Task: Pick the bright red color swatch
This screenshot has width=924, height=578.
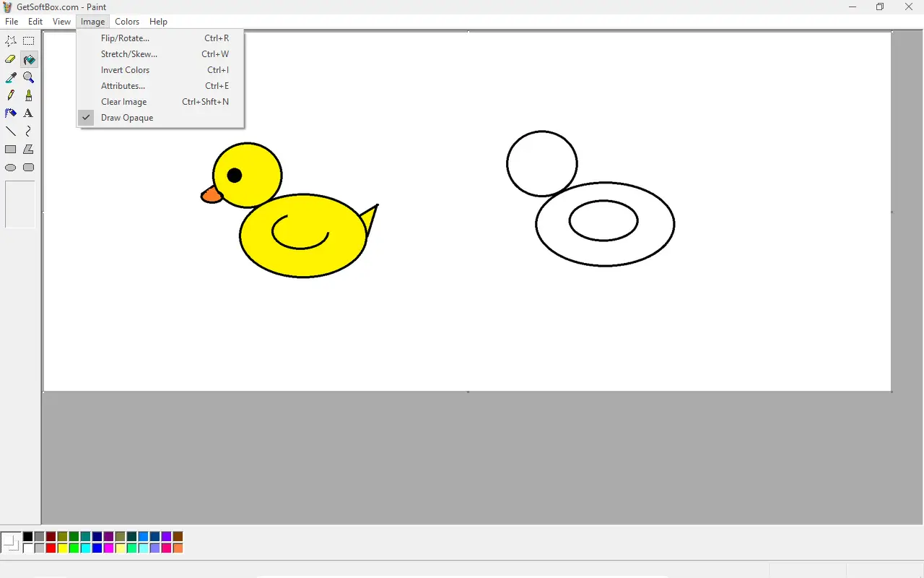Action: point(51,548)
